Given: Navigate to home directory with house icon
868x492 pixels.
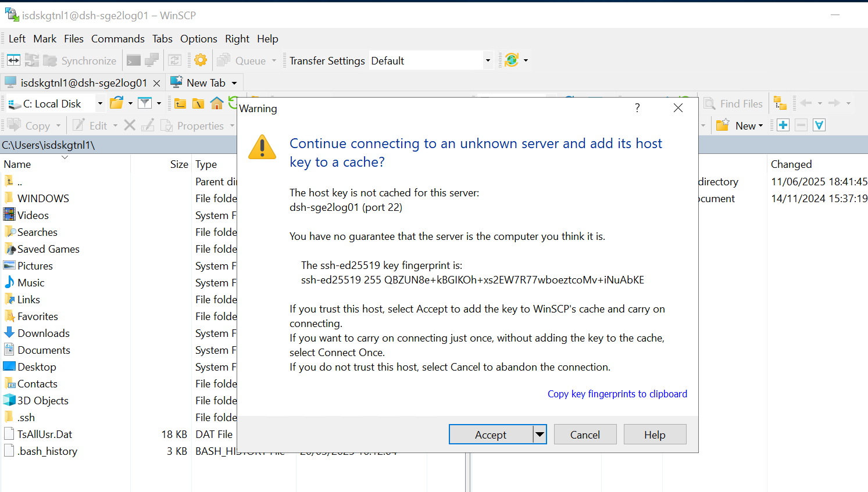Looking at the screenshot, I should click(217, 103).
